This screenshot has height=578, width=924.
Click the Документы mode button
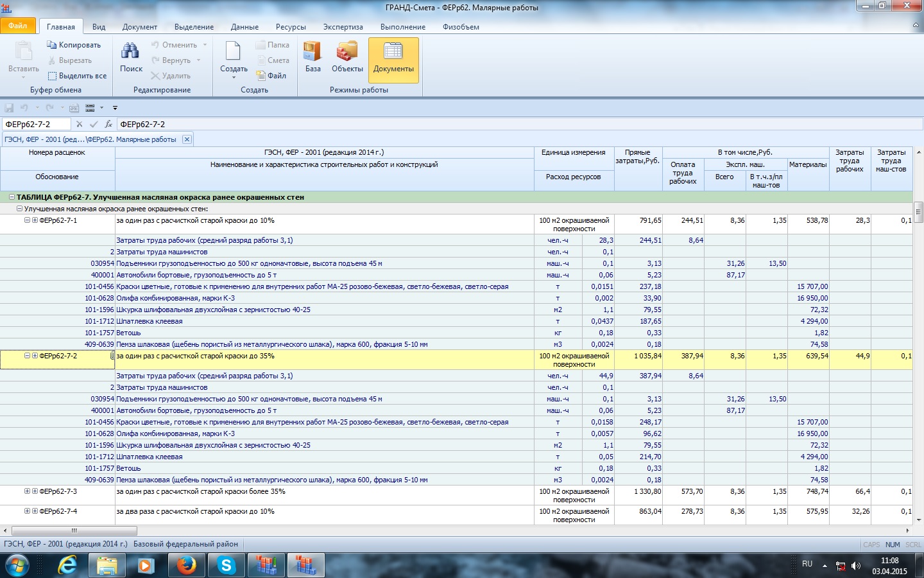[x=393, y=58]
